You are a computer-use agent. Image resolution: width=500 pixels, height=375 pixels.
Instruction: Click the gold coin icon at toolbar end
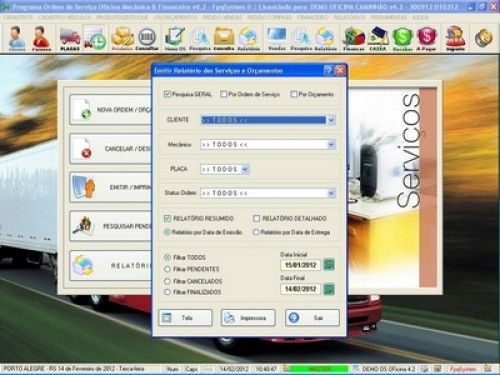tap(484, 37)
